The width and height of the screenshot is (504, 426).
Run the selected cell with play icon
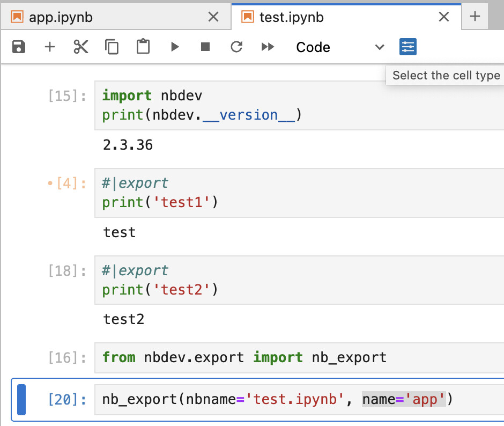[174, 47]
